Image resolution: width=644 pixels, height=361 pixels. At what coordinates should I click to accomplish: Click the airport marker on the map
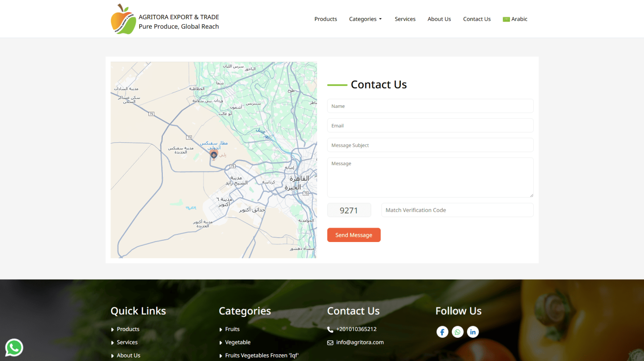tap(214, 155)
